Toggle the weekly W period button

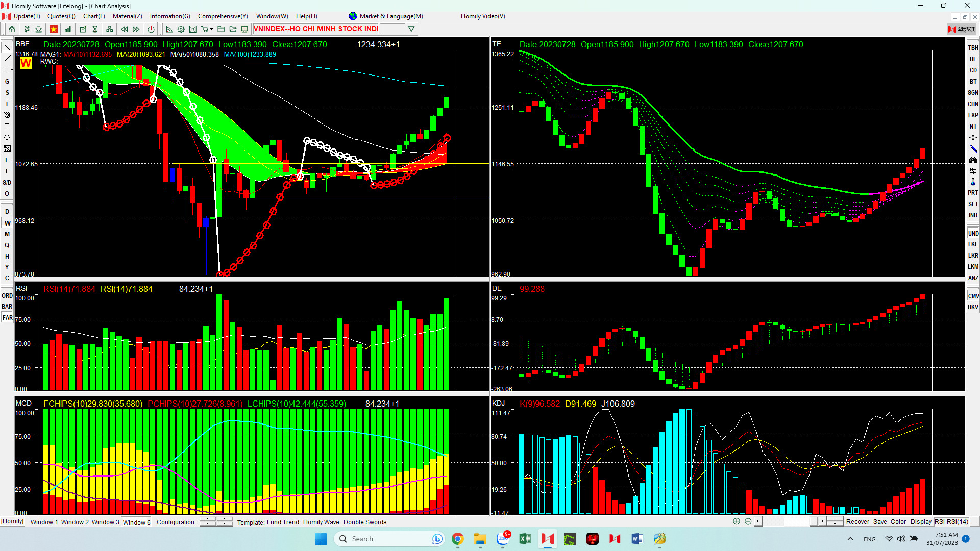point(7,223)
